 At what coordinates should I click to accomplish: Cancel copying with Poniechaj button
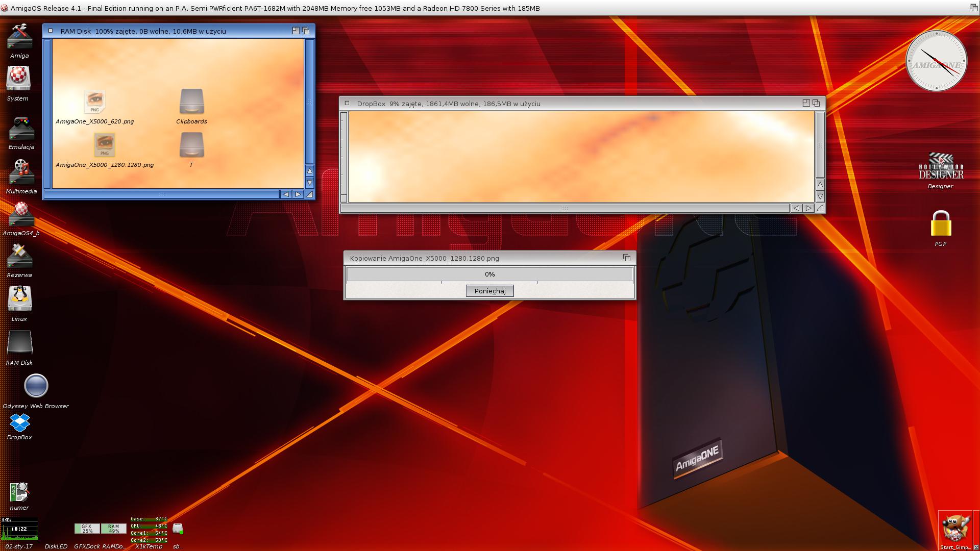tap(490, 291)
